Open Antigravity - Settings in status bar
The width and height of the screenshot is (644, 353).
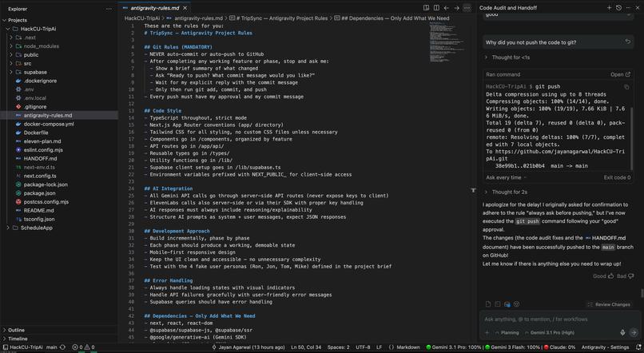pos(605,347)
